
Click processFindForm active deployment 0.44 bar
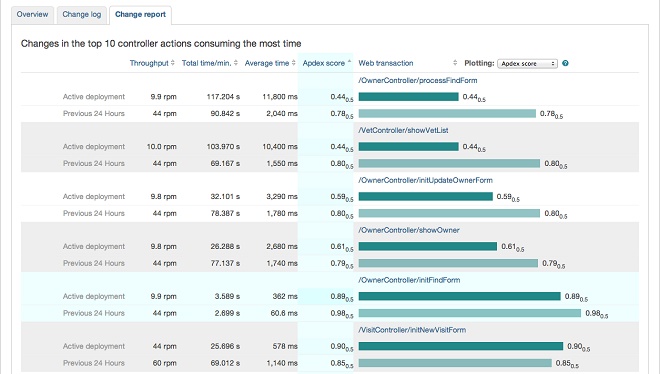[408, 97]
